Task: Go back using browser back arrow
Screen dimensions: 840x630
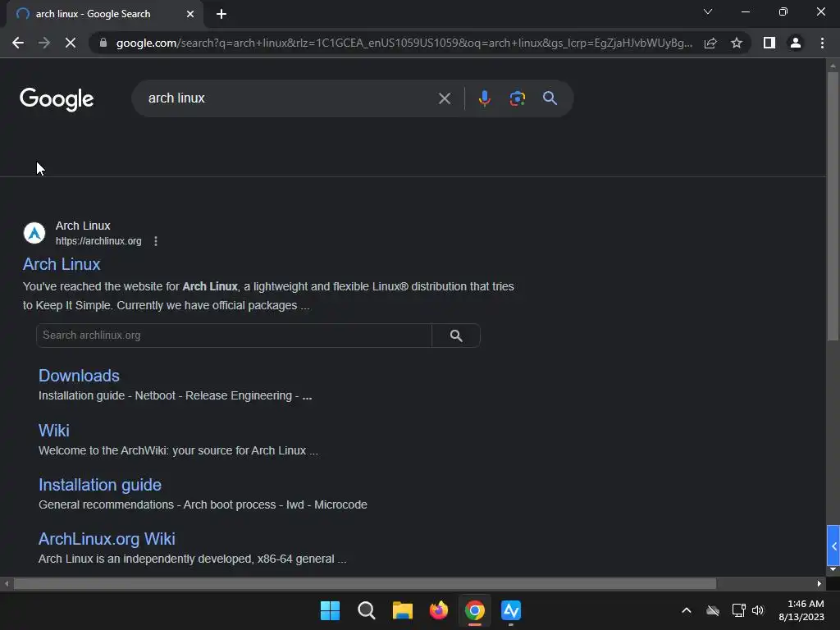Action: point(18,43)
